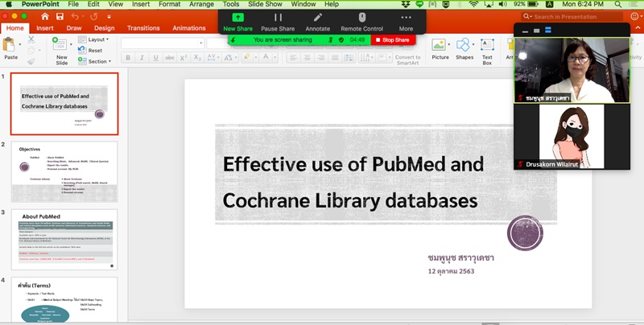The image size is (644, 325).
Task: Pause the Zoom screen share
Action: point(278,21)
